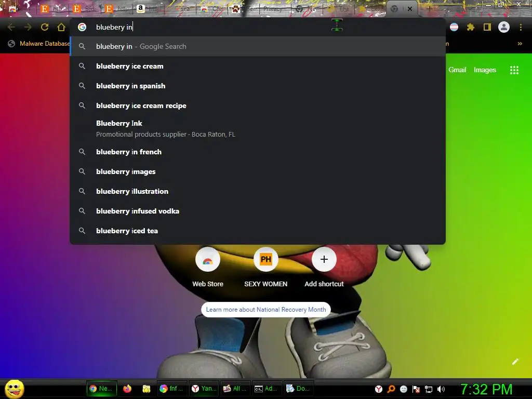The width and height of the screenshot is (532, 399).
Task: Select the 'bluebery in - Google Search' suggestion
Action: pos(258,46)
